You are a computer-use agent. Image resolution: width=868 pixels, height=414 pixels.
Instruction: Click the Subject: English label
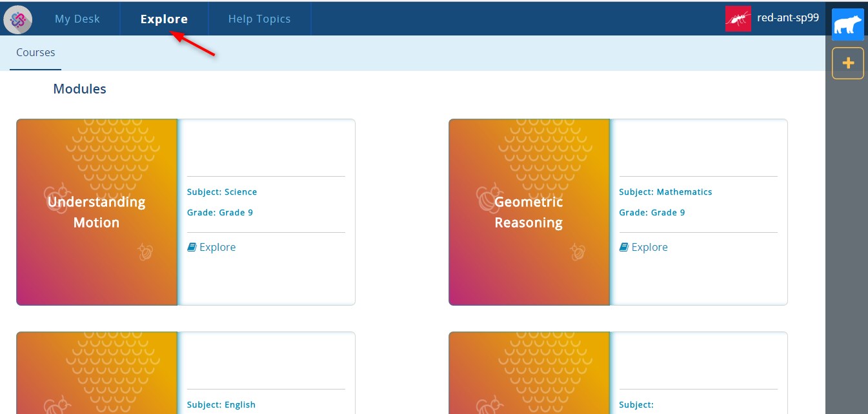coord(221,405)
